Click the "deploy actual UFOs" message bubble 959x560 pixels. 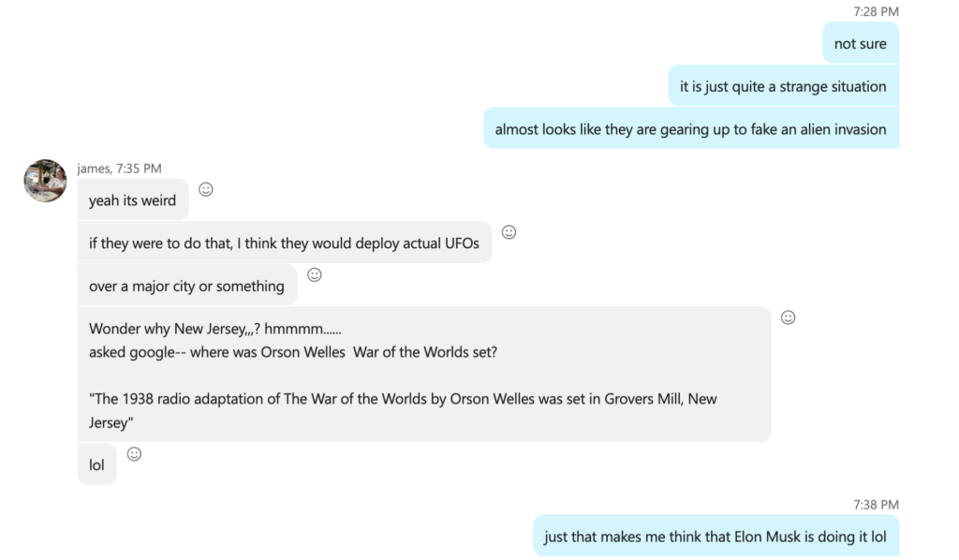284,243
